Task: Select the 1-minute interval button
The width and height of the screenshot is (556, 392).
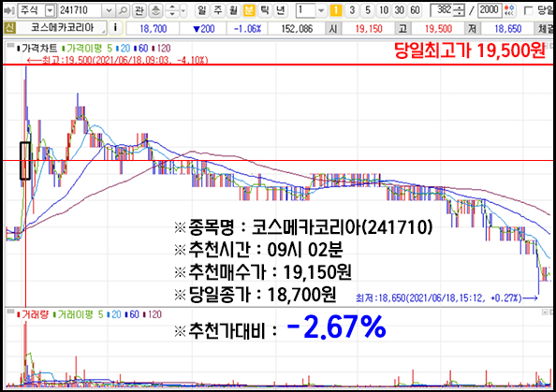Action: (x=336, y=10)
